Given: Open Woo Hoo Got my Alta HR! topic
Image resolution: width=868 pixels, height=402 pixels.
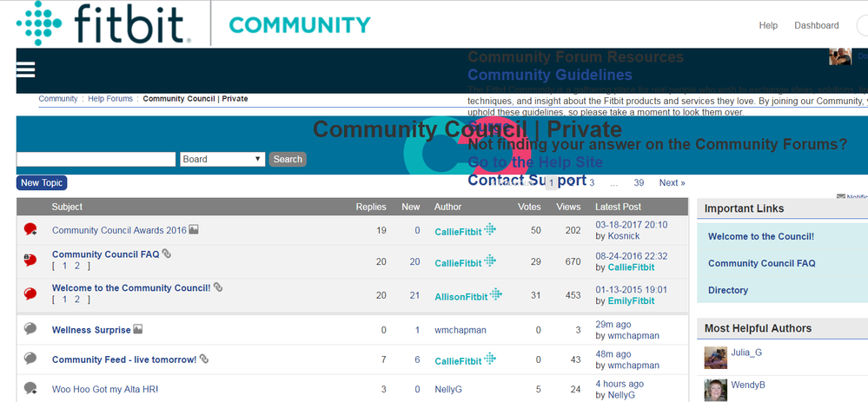Looking at the screenshot, I should pos(105,389).
